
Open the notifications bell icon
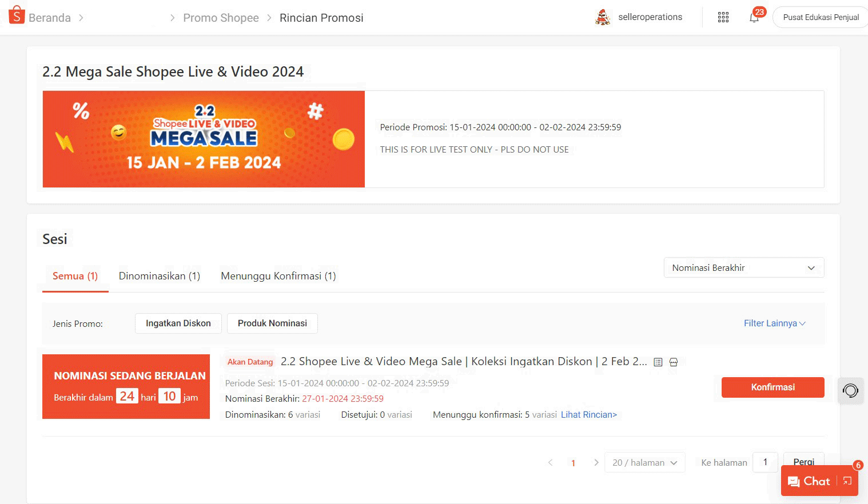coord(754,17)
